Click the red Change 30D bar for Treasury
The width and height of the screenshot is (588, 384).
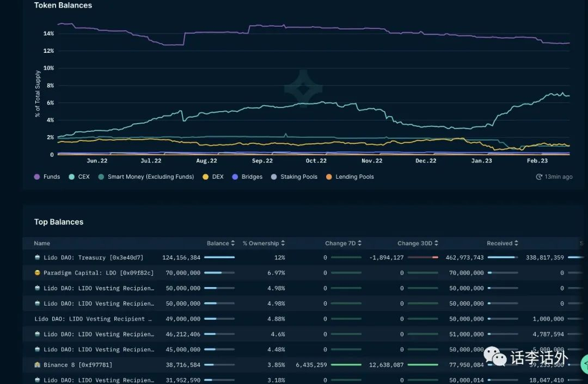pyautogui.click(x=423, y=257)
